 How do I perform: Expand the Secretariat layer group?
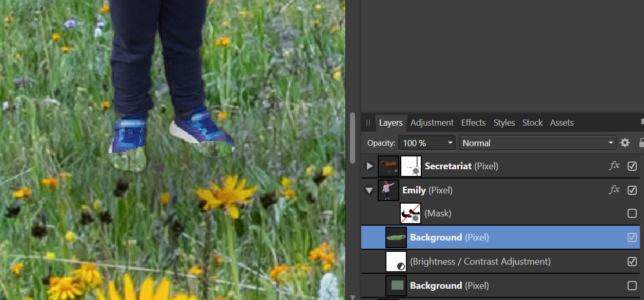[x=369, y=166]
